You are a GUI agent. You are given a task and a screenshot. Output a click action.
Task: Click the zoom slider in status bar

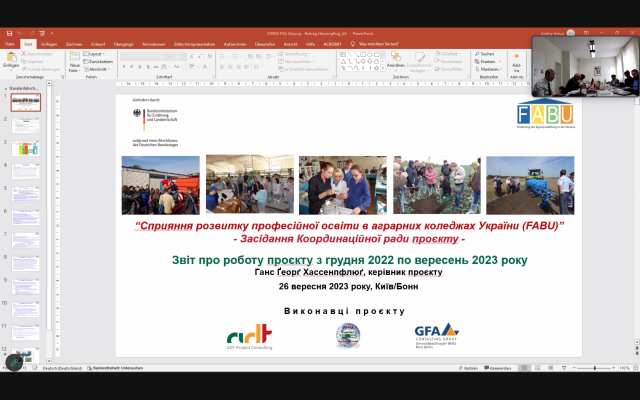pyautogui.click(x=594, y=368)
